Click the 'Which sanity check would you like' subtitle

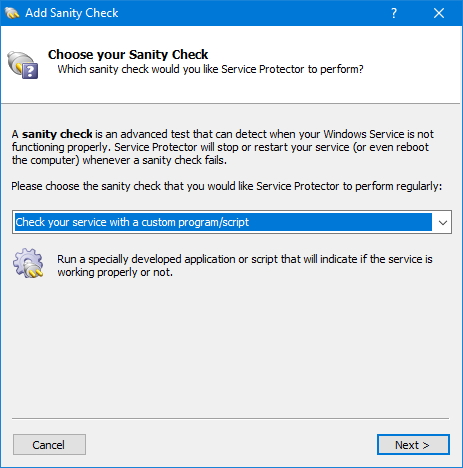210,69
